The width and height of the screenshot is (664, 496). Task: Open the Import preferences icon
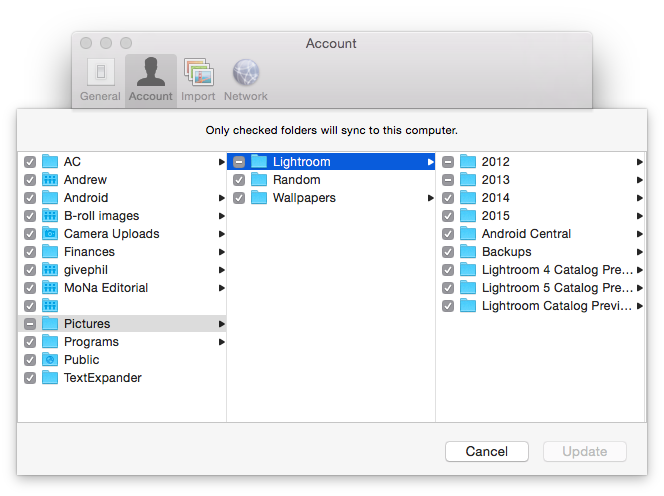click(x=198, y=74)
